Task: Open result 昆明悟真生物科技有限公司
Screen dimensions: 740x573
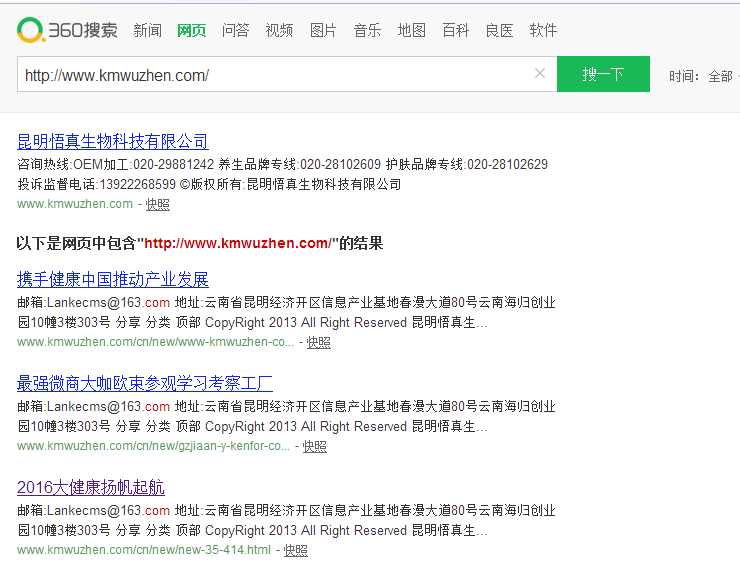Action: click(x=113, y=141)
